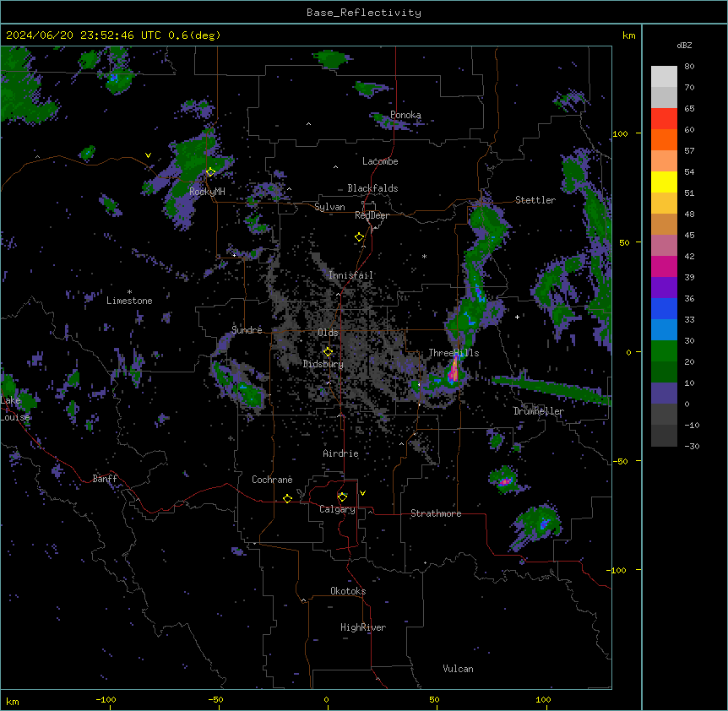Select the RockyMH label

[x=207, y=192]
